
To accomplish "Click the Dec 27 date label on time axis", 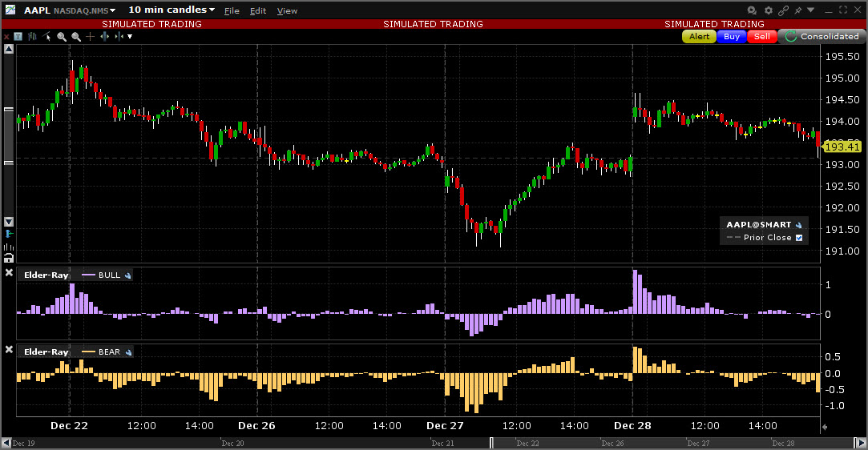I will tap(445, 426).
